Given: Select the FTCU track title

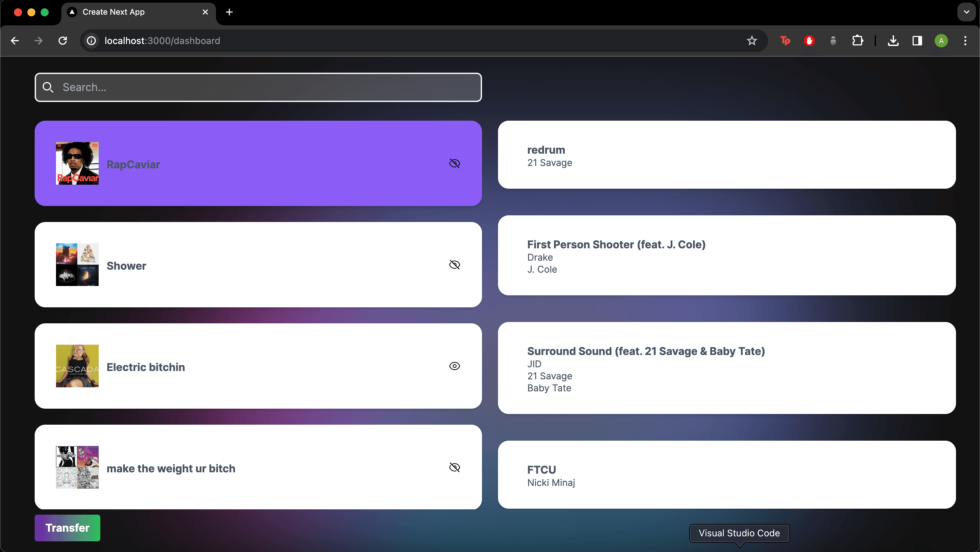Looking at the screenshot, I should point(541,470).
